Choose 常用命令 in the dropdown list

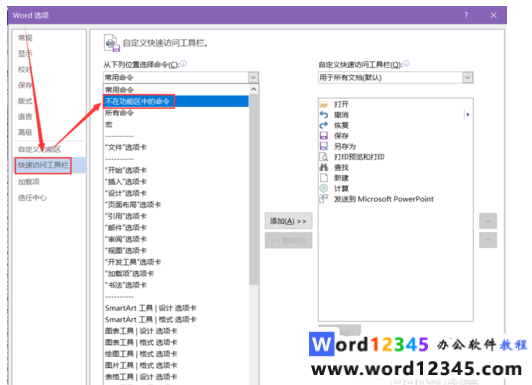coord(176,90)
